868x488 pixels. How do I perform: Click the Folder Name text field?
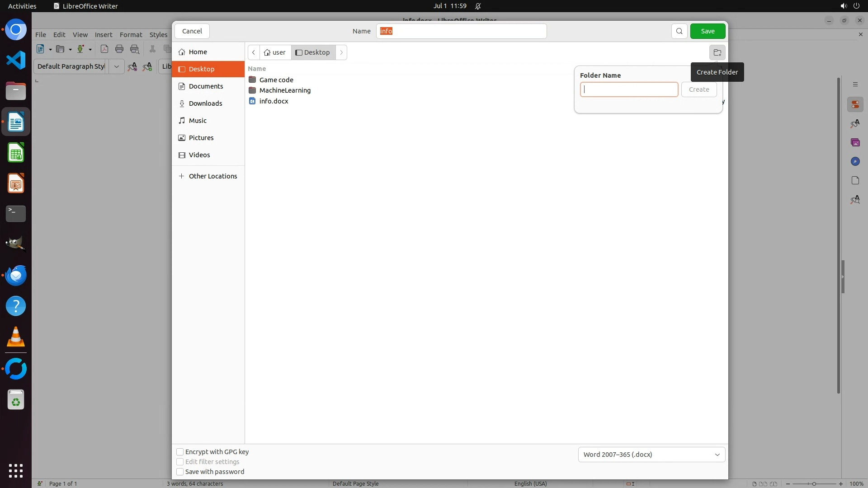[x=629, y=89]
